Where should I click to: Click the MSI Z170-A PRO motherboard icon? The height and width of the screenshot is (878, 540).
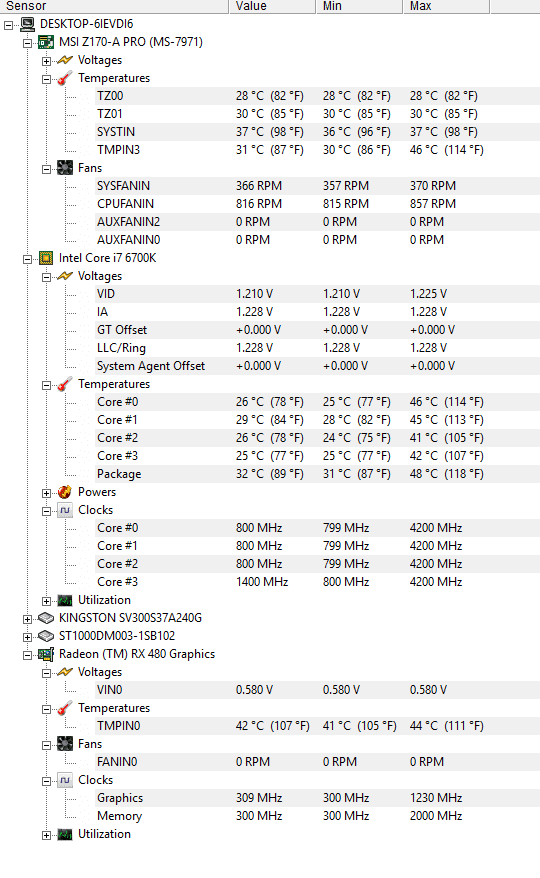coord(46,42)
